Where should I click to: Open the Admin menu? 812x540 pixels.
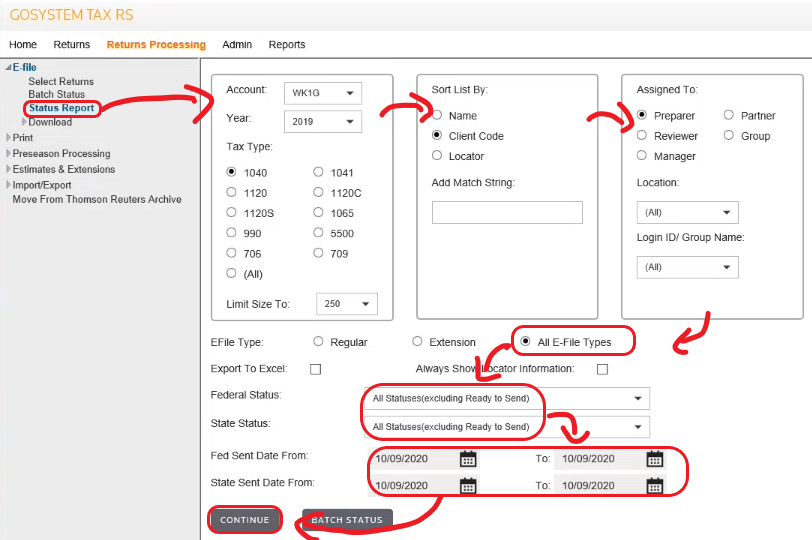coord(237,45)
